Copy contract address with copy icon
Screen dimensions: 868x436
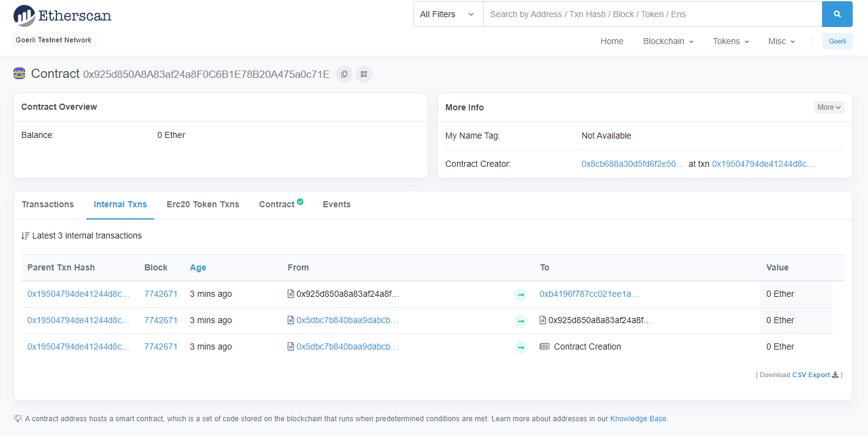(344, 74)
